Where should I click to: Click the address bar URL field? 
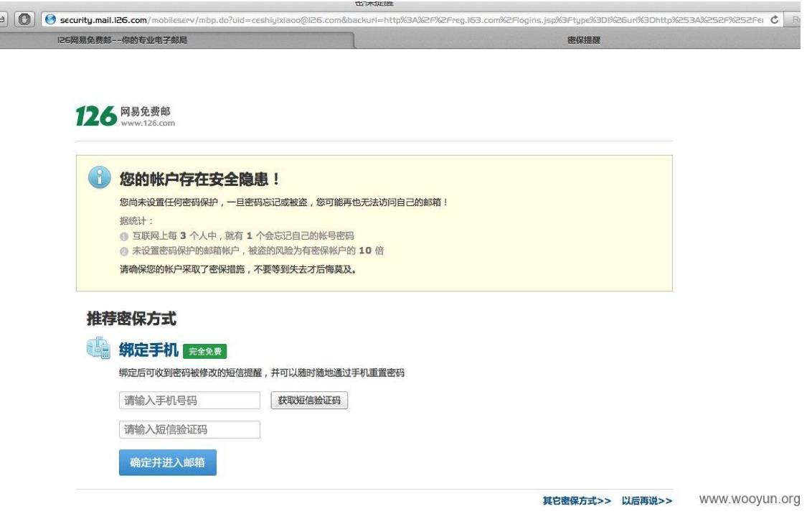pyautogui.click(x=412, y=19)
